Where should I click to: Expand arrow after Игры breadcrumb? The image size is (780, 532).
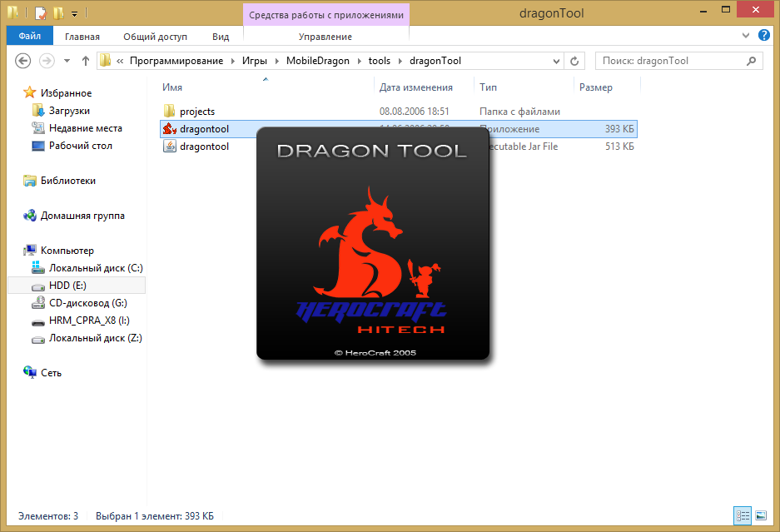tap(276, 62)
